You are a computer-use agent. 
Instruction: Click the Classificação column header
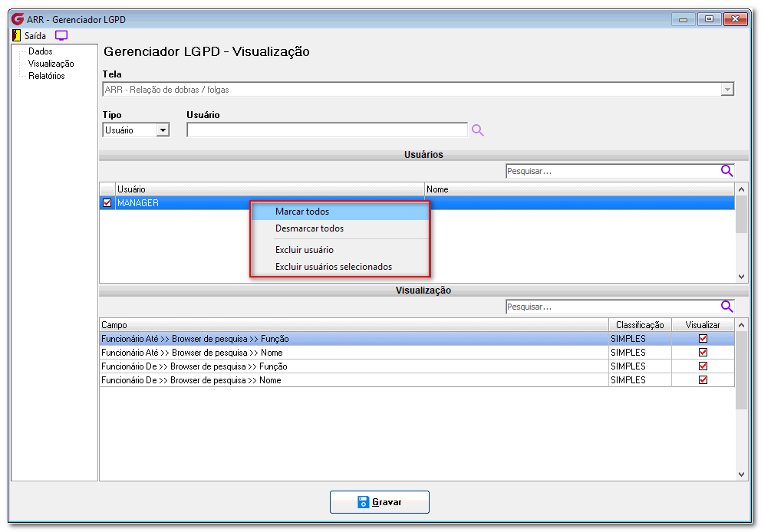[x=640, y=325]
